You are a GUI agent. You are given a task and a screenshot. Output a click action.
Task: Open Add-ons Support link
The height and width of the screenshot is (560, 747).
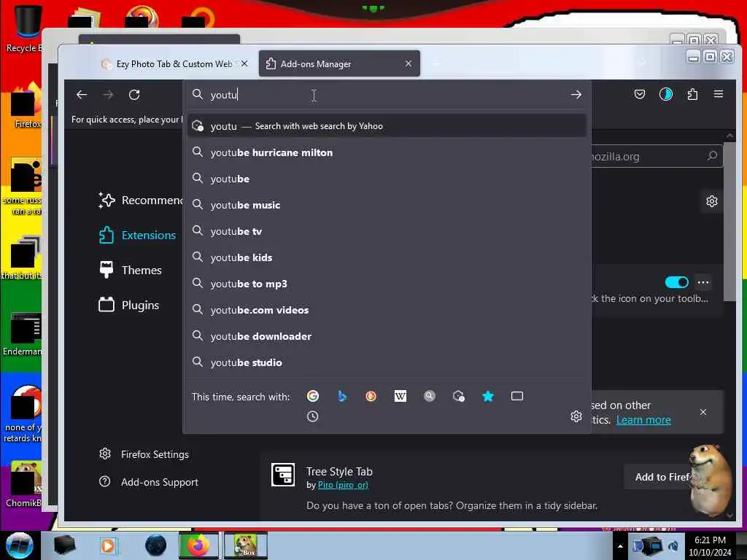tap(149, 482)
